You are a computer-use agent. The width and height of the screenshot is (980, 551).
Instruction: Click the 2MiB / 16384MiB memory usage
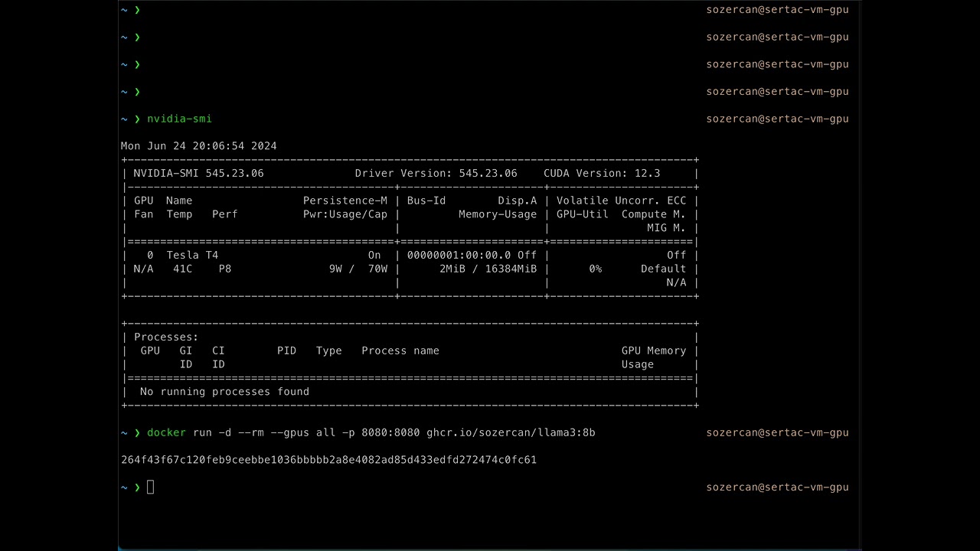(x=488, y=269)
